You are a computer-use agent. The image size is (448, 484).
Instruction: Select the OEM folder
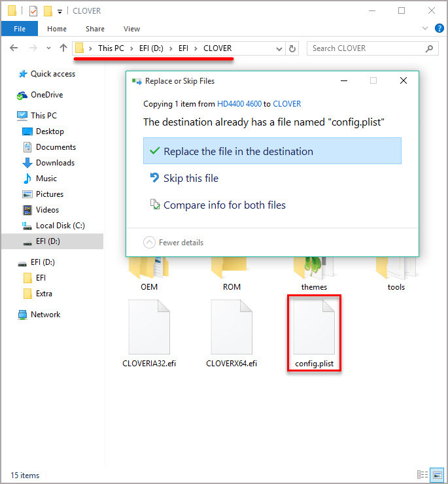point(149,273)
